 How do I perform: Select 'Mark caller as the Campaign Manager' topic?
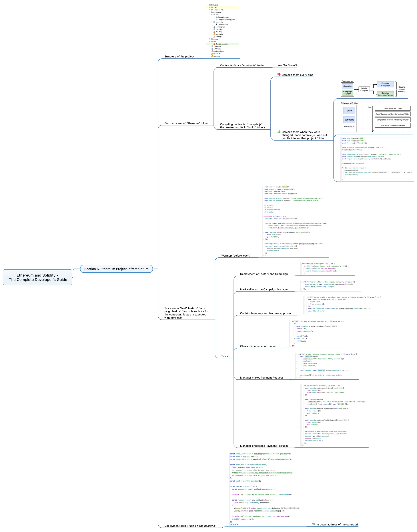pos(264,289)
